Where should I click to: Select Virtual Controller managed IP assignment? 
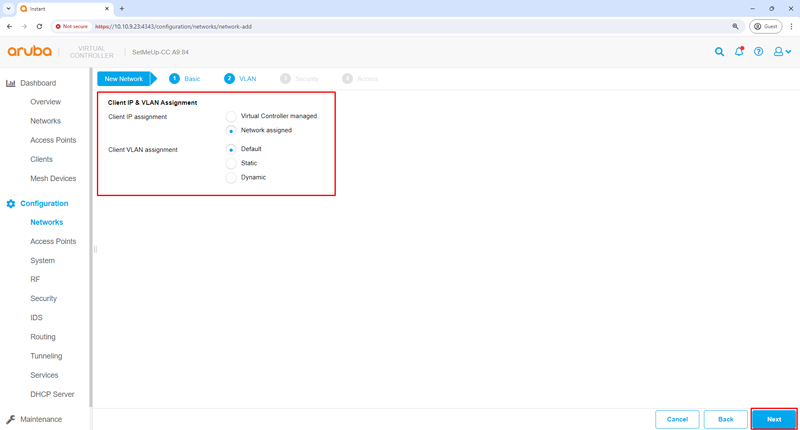pyautogui.click(x=231, y=116)
